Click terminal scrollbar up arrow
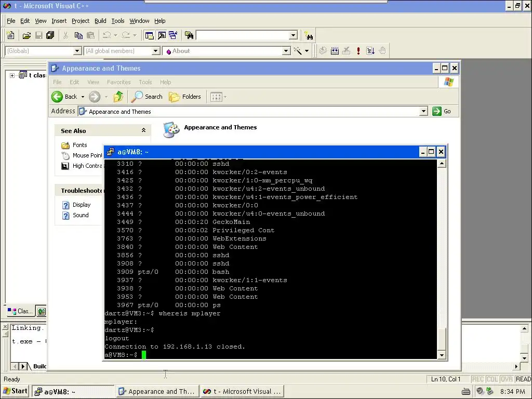The image size is (532, 399). pyautogui.click(x=442, y=164)
